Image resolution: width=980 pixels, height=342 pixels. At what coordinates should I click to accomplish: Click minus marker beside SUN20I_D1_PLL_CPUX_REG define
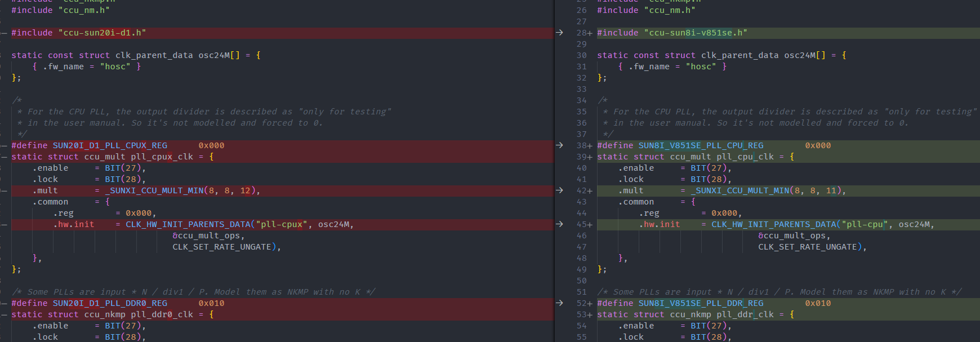pos(5,145)
